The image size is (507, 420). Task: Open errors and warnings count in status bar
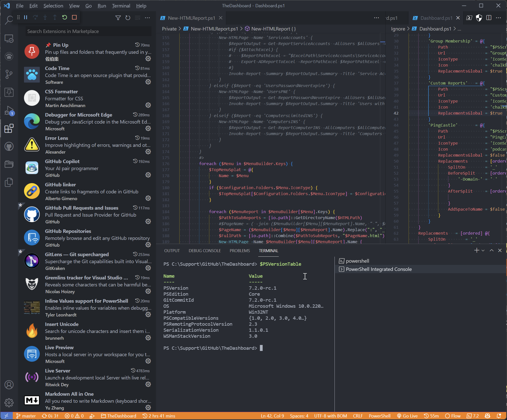74,416
